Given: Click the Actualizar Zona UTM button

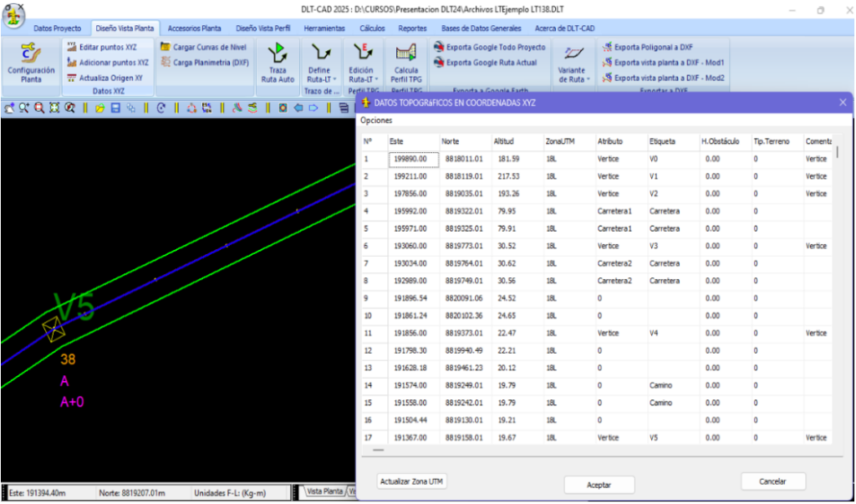Looking at the screenshot, I should point(413,481).
